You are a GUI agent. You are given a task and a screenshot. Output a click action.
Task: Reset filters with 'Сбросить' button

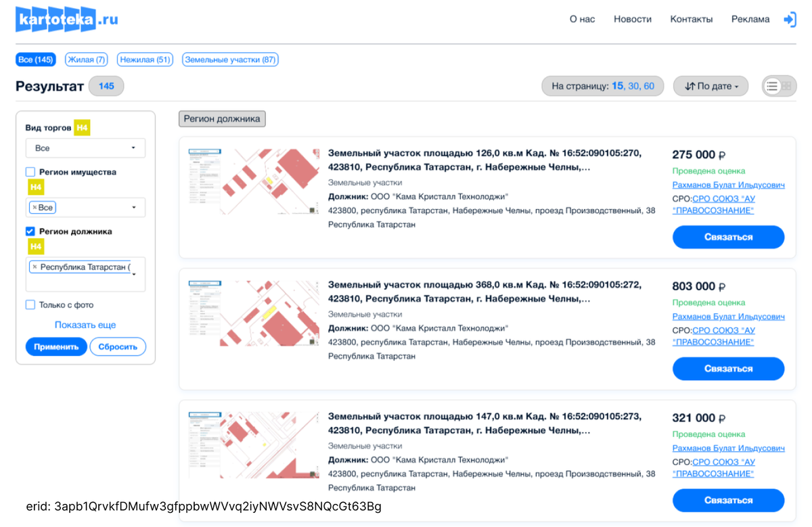coord(118,347)
